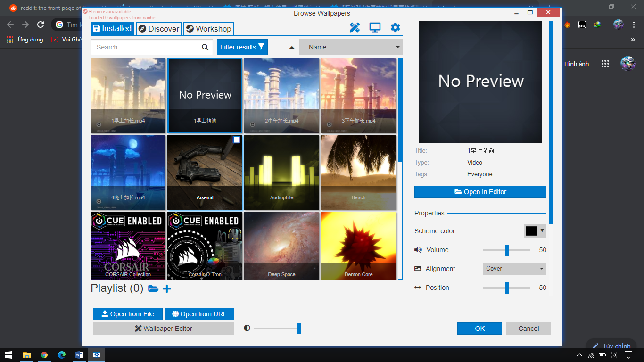Open the Name sort dropdown
The image size is (644, 362).
pyautogui.click(x=350, y=47)
